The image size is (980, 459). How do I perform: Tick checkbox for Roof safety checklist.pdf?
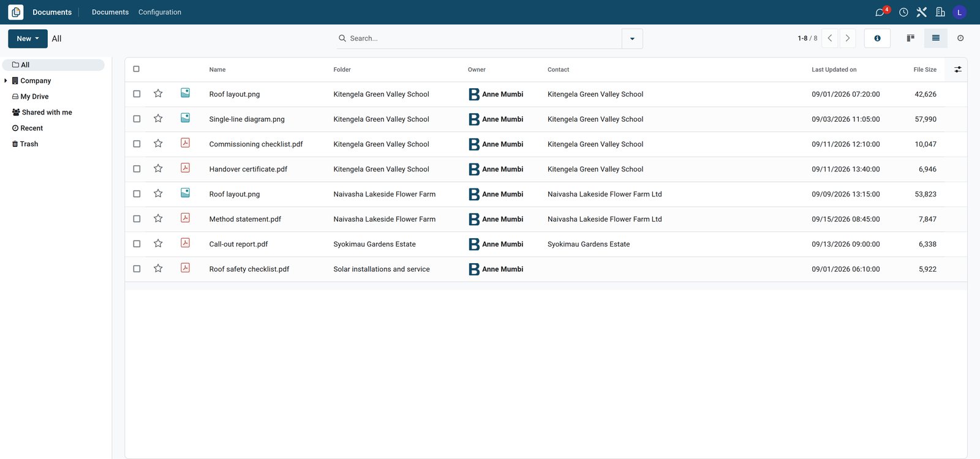coord(137,269)
